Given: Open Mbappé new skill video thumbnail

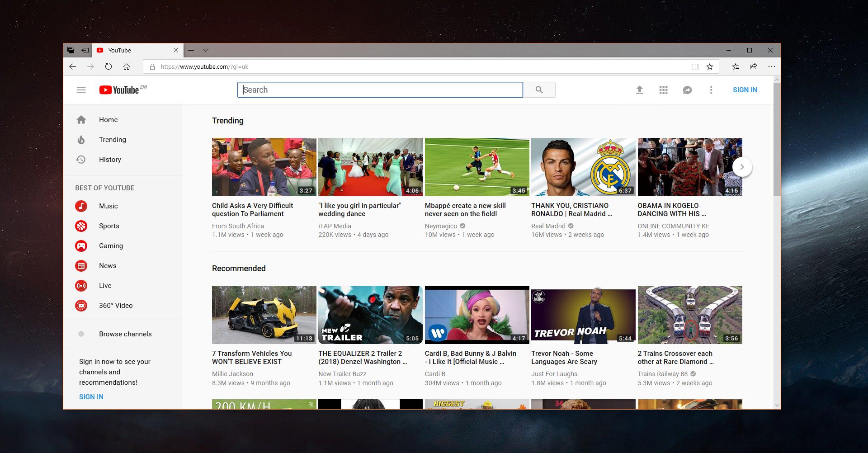Looking at the screenshot, I should 477,167.
